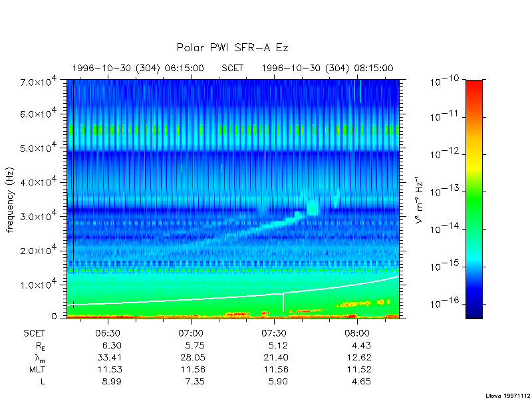Click the dark blue bottom of the color bar
The image size is (532, 399).
tap(474, 311)
